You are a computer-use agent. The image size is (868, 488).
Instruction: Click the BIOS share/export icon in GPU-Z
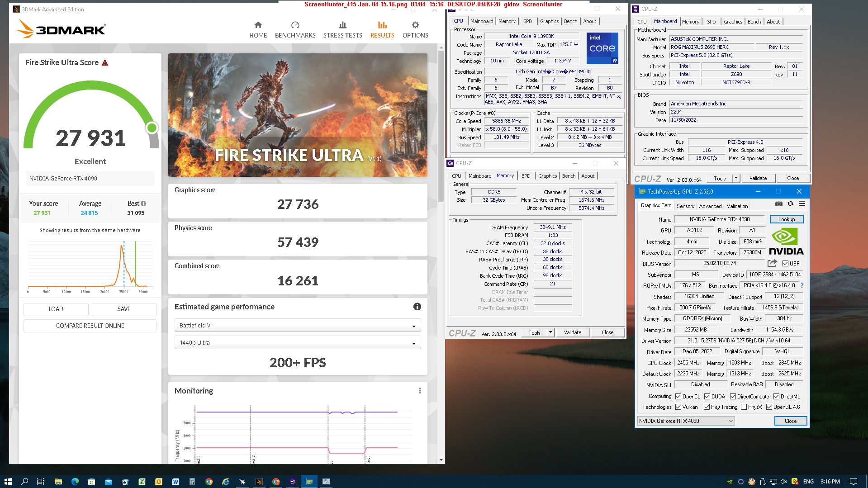point(772,263)
